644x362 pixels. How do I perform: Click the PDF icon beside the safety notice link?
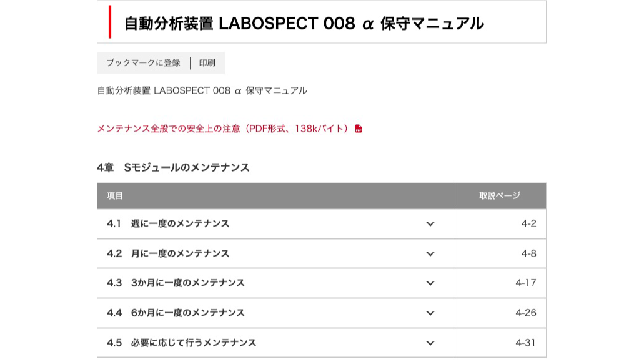point(359,129)
